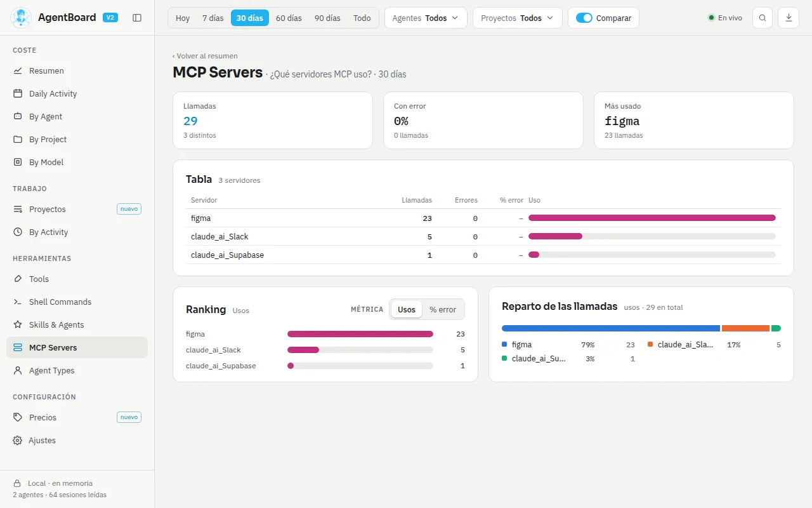Click the V2 version badge
Screen dimensions: 812x508
coord(110,18)
